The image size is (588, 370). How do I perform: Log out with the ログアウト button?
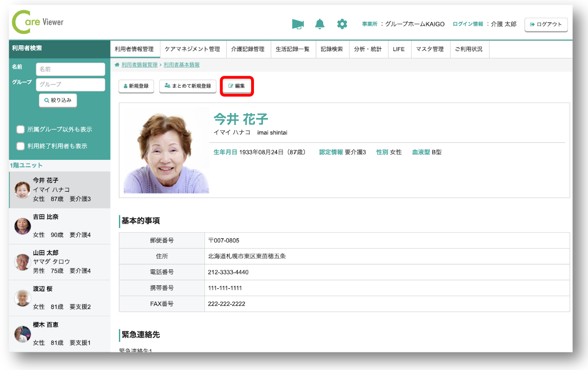click(546, 24)
